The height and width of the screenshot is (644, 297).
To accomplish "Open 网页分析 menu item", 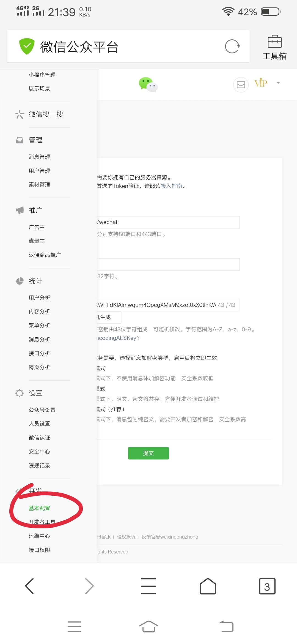I will (x=39, y=367).
